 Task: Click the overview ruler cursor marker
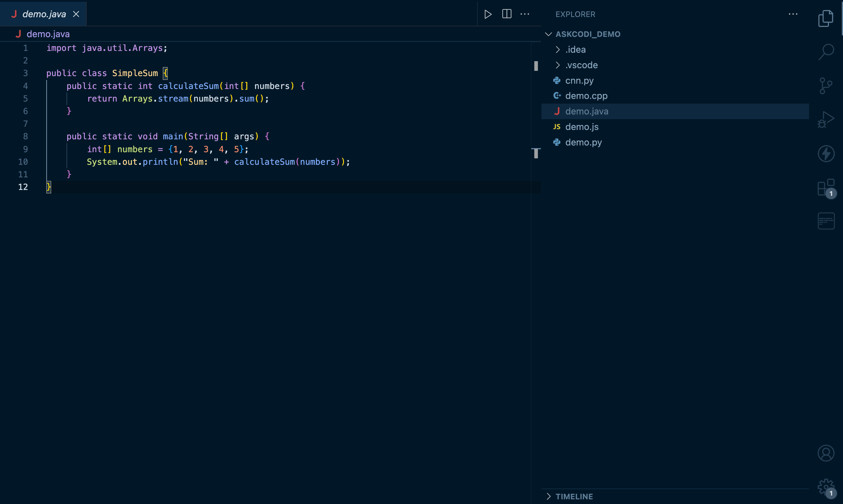536,153
